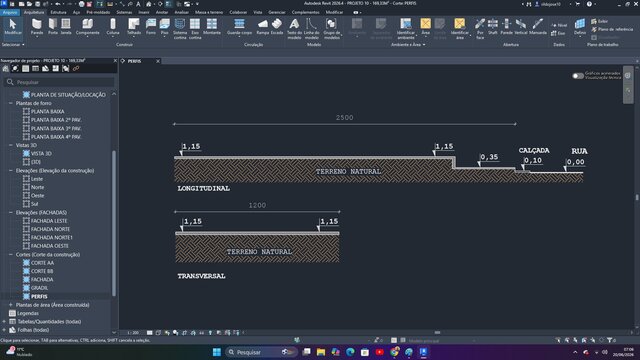Select the Rampa tool
The height and width of the screenshot is (360, 640).
point(263,27)
